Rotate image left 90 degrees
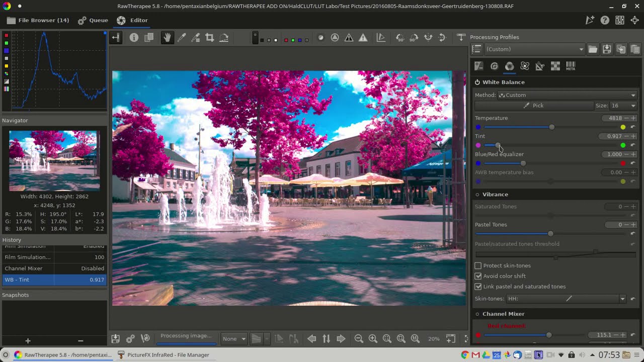The image size is (644, 362). 400,38
